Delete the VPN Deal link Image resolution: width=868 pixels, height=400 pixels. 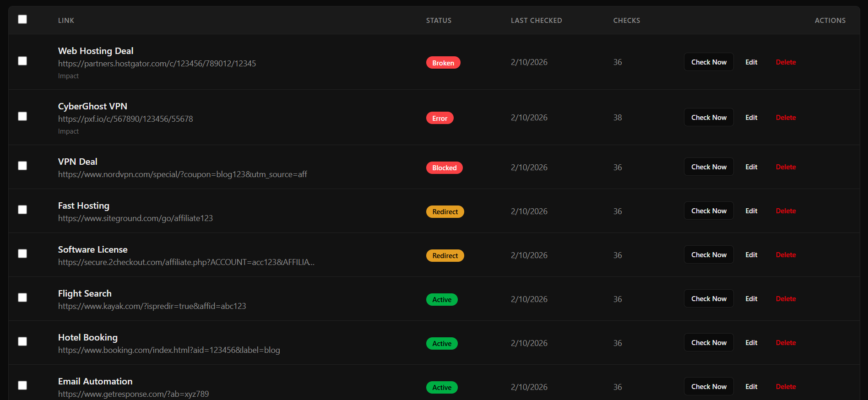pyautogui.click(x=786, y=167)
